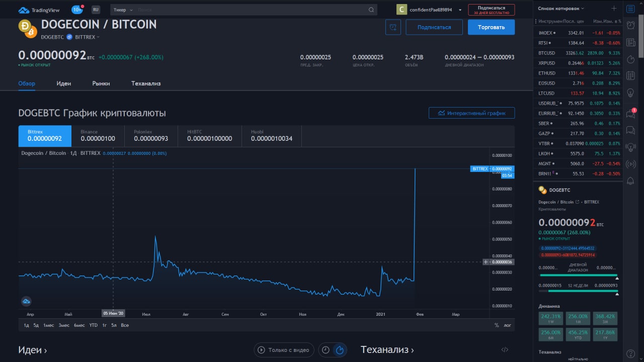This screenshot has height=362, width=644.
Task: Select the HitBTC exchange price tab
Action: coord(210,136)
